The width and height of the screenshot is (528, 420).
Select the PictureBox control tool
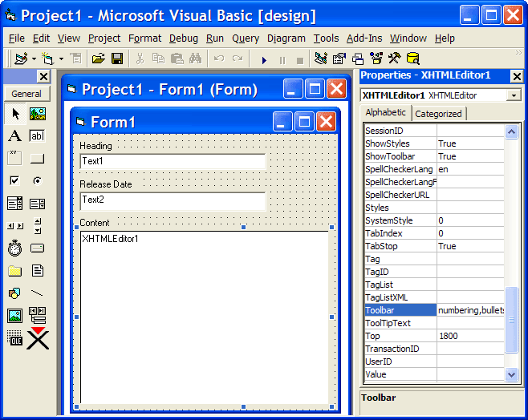tap(38, 114)
